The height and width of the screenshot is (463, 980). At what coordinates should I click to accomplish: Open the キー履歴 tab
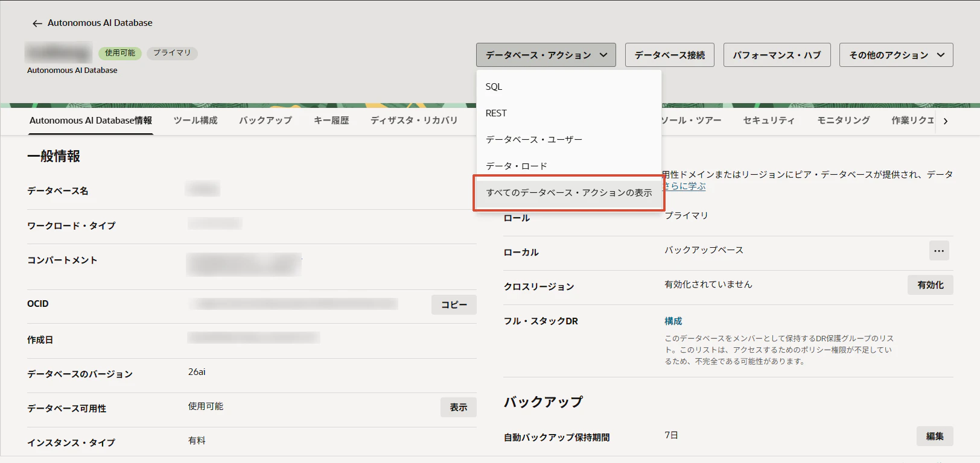[x=331, y=121]
